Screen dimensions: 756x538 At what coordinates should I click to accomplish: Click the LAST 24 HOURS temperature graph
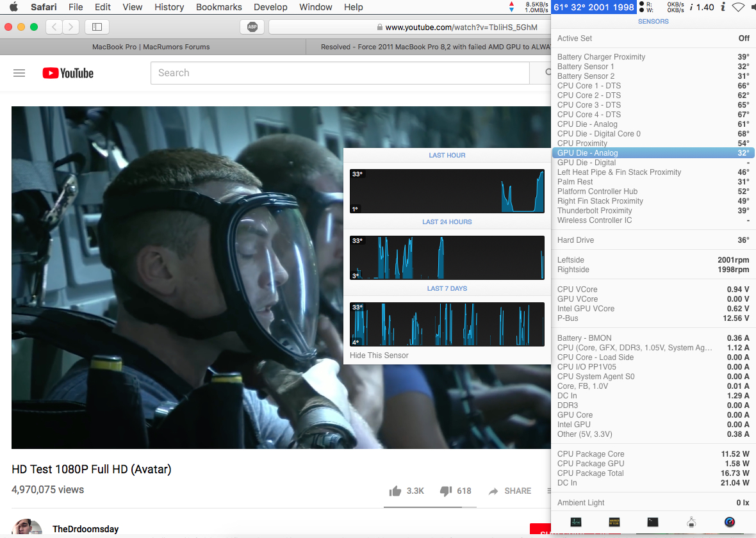click(x=447, y=257)
